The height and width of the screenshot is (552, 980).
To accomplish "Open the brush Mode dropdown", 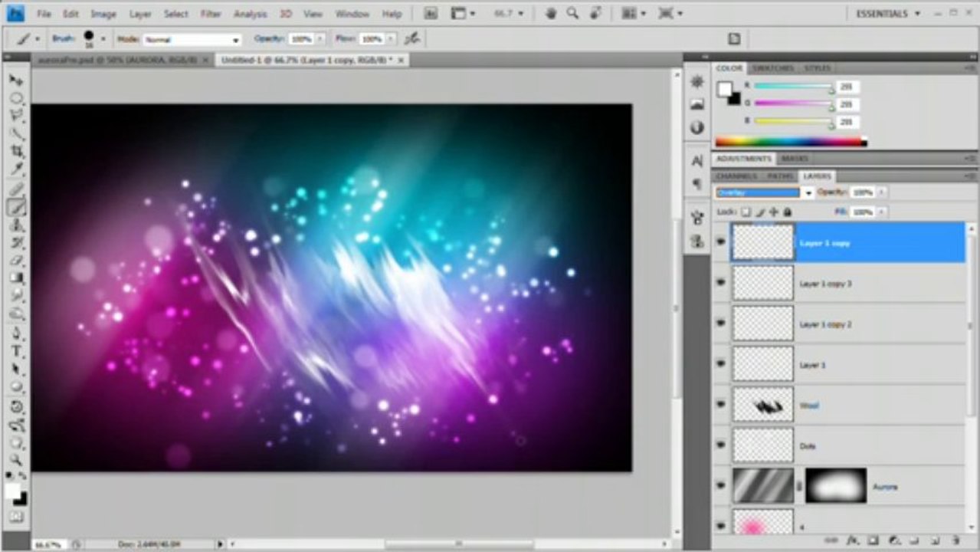I will tap(192, 39).
